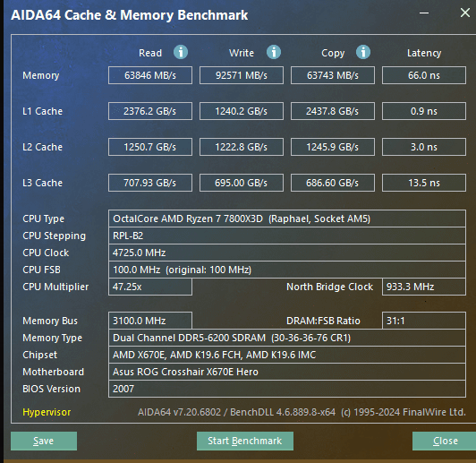Click Start Benchmark button
476x463 pixels.
pos(245,441)
